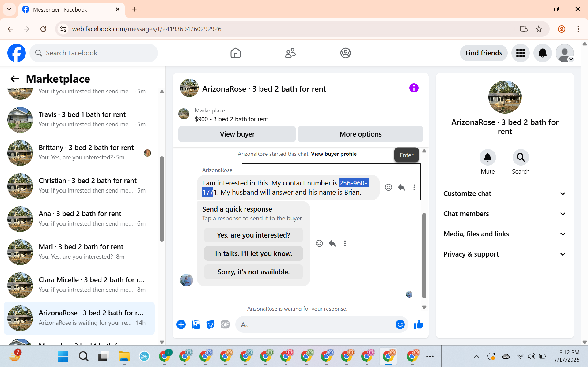Viewport: 588px width, 367px height.
Task: Reload the current page
Action: [x=43, y=29]
